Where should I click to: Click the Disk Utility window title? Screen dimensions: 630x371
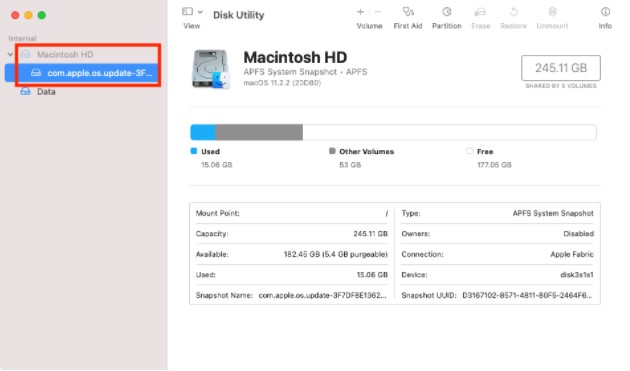pos(239,15)
